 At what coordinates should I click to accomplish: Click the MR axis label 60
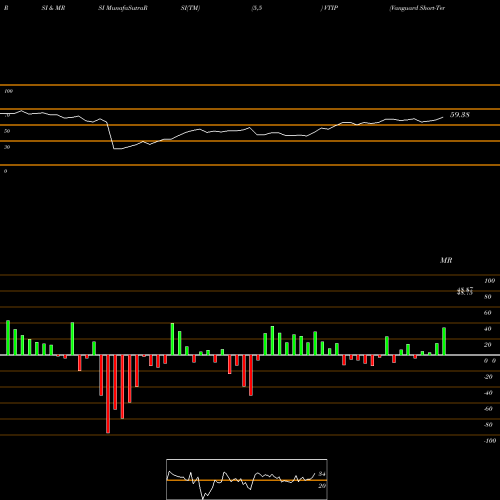click(x=488, y=313)
